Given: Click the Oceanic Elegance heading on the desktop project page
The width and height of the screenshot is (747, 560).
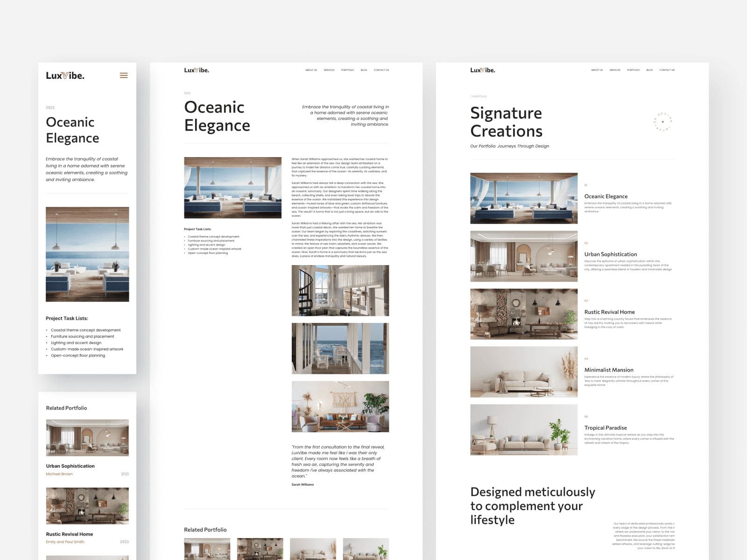Looking at the screenshot, I should click(x=217, y=116).
